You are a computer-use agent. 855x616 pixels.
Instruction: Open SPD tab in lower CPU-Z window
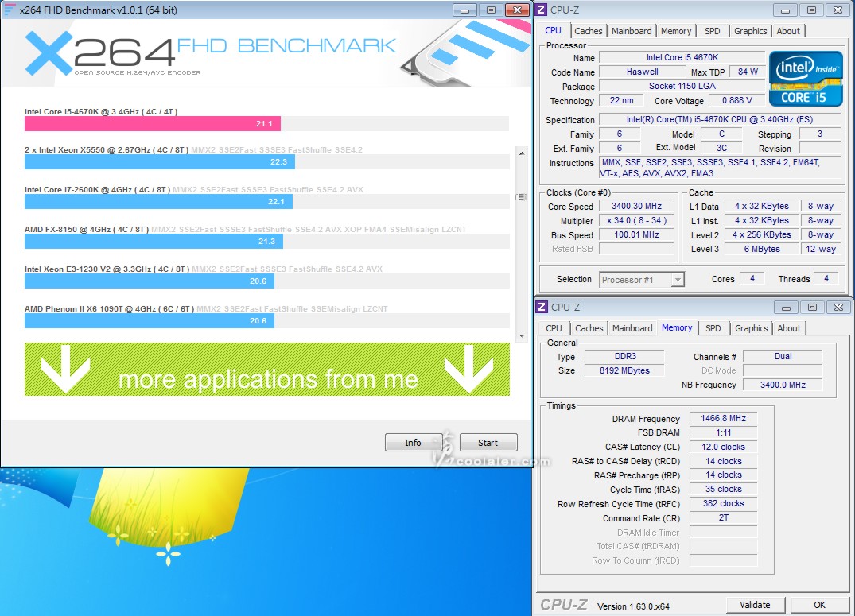713,328
